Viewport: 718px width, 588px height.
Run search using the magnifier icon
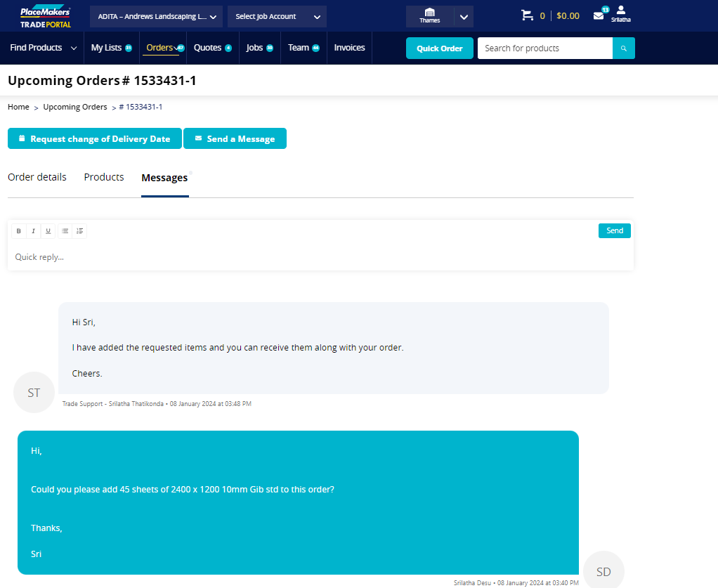click(624, 48)
